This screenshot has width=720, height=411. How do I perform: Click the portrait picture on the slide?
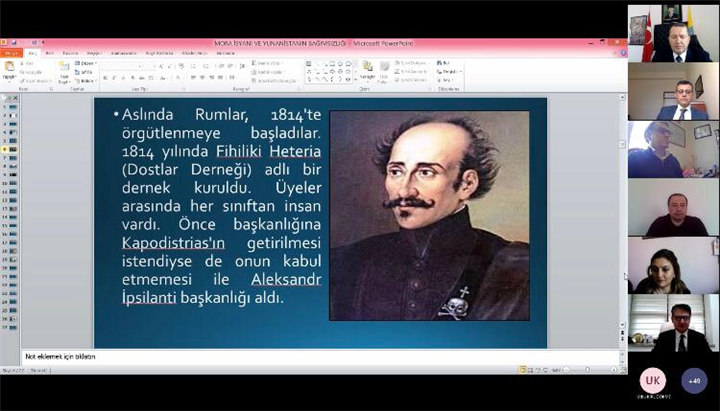click(429, 215)
